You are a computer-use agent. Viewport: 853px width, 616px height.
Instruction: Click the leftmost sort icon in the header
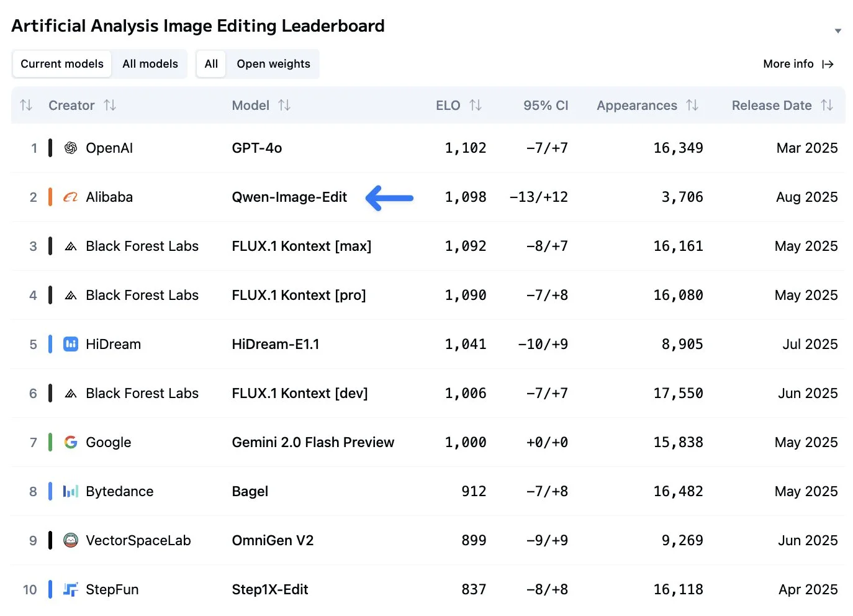click(26, 105)
